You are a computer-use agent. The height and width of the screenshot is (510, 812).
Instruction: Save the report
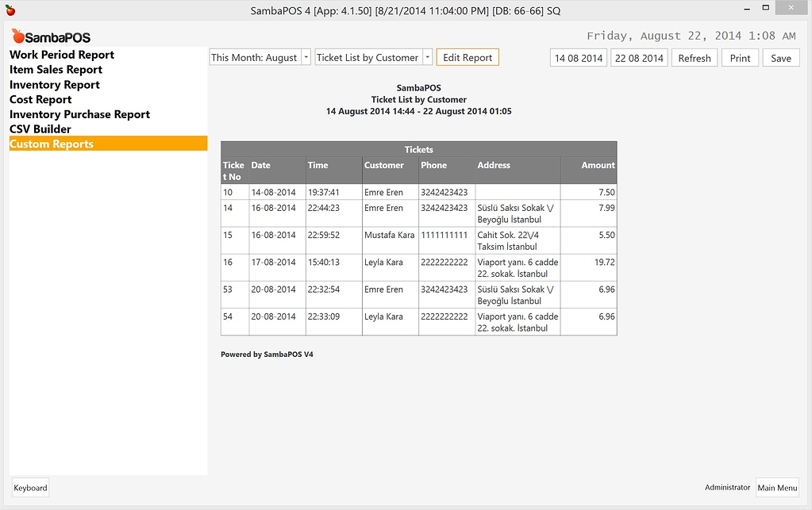(x=780, y=57)
